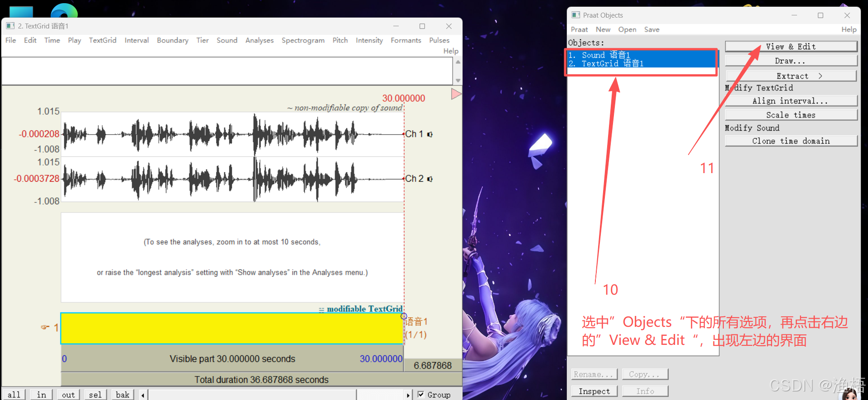Open the Edit menu in TextGrid editor

[x=30, y=40]
